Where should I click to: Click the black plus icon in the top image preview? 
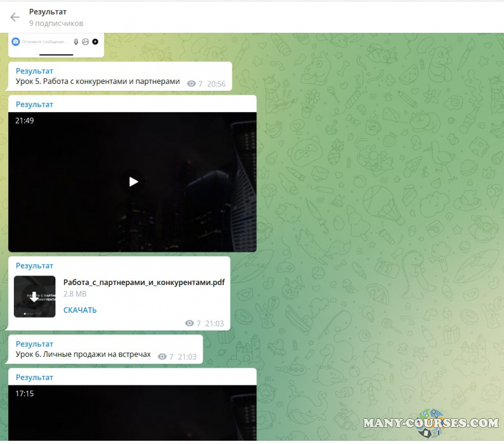pos(95,42)
